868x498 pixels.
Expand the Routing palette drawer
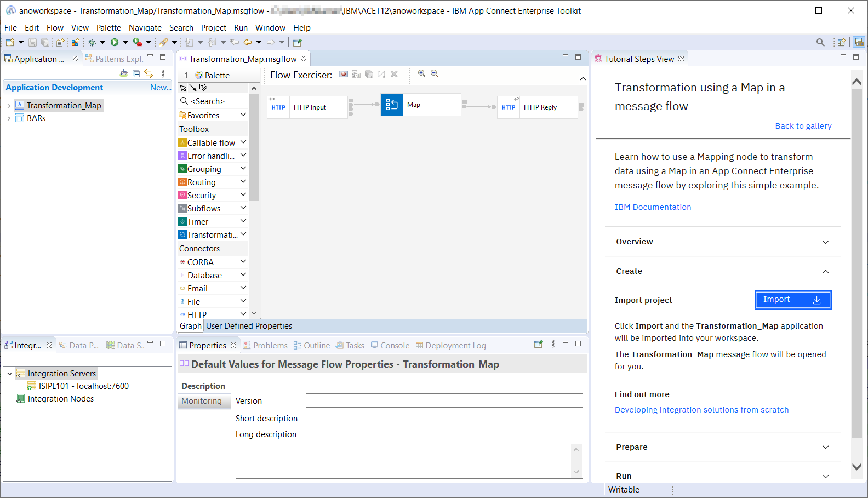click(x=243, y=181)
